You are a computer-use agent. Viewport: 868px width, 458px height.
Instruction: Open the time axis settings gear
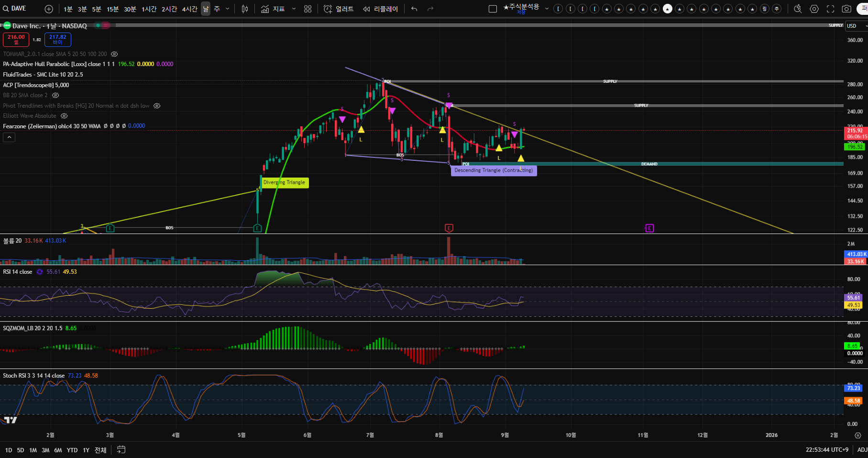point(857,436)
